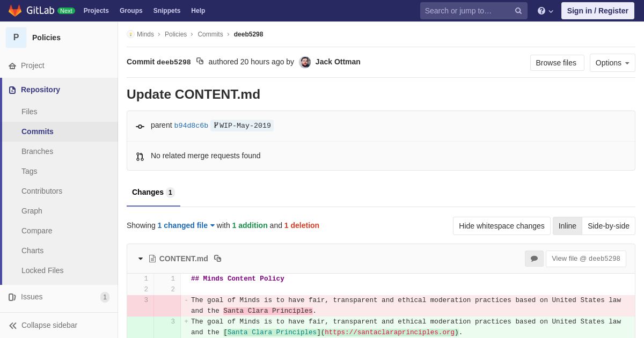Switch to Inline diff view
Image resolution: width=644 pixels, height=338 pixels.
pos(567,226)
